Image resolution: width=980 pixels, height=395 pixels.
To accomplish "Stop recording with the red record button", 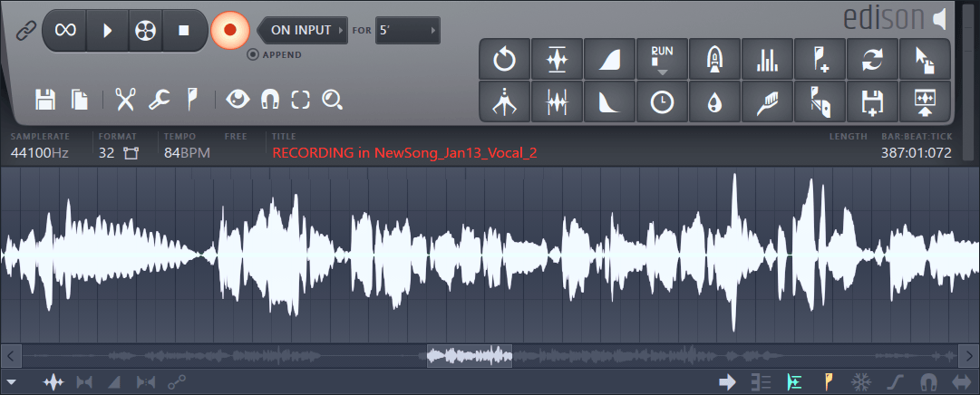I will [230, 30].
